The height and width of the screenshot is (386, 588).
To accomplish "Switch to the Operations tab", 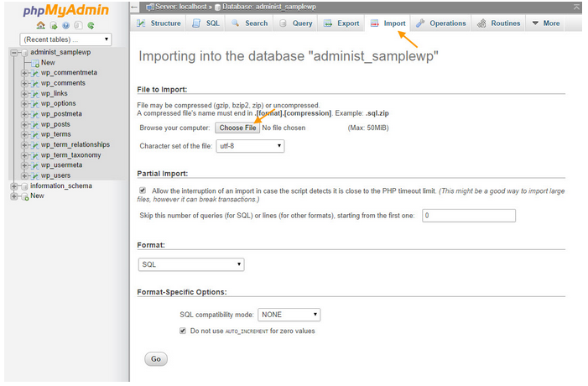I will click(440, 23).
